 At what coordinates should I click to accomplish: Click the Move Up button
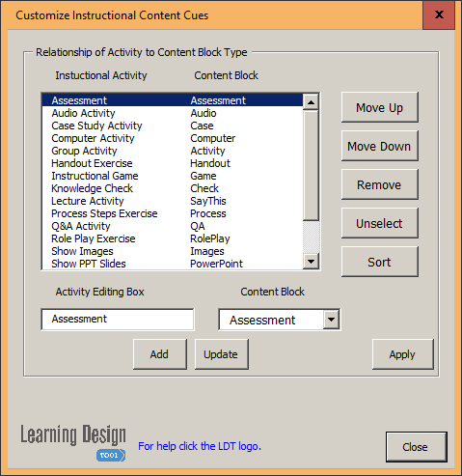click(x=380, y=107)
